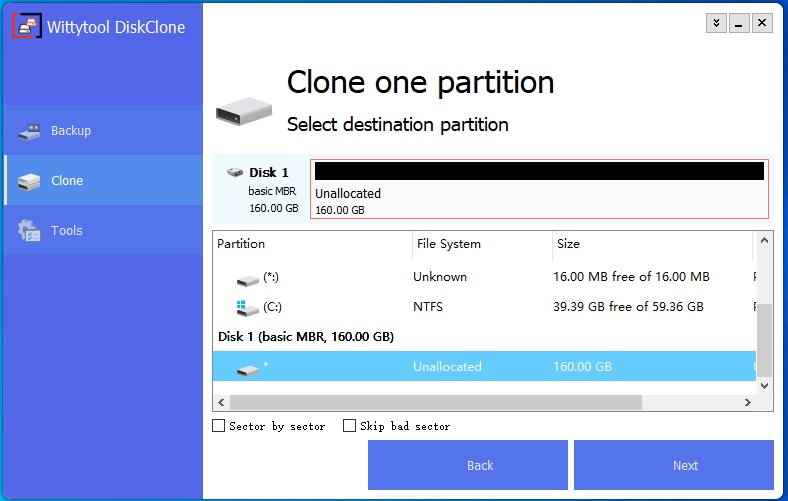Click the Back button
This screenshot has width=788, height=501.
click(x=468, y=465)
